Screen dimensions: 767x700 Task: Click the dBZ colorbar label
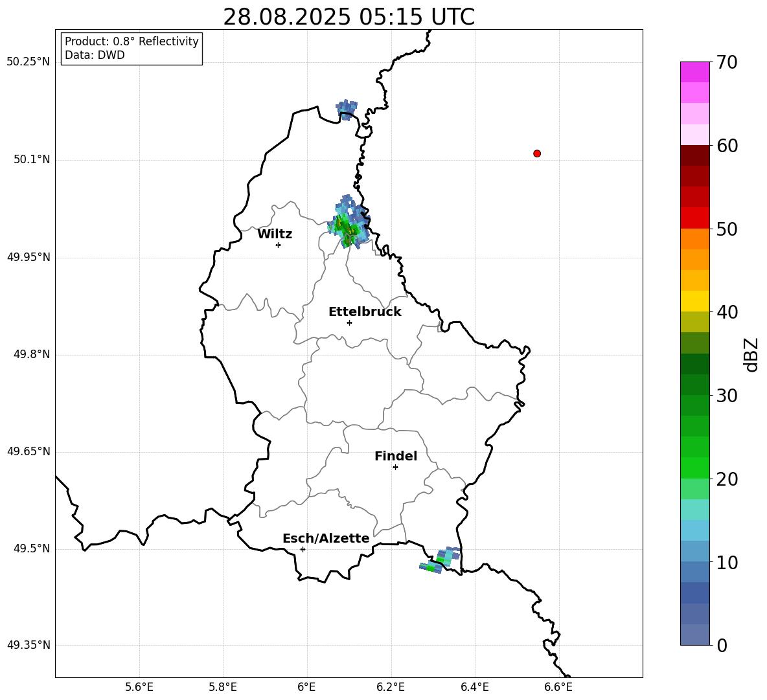tap(750, 354)
